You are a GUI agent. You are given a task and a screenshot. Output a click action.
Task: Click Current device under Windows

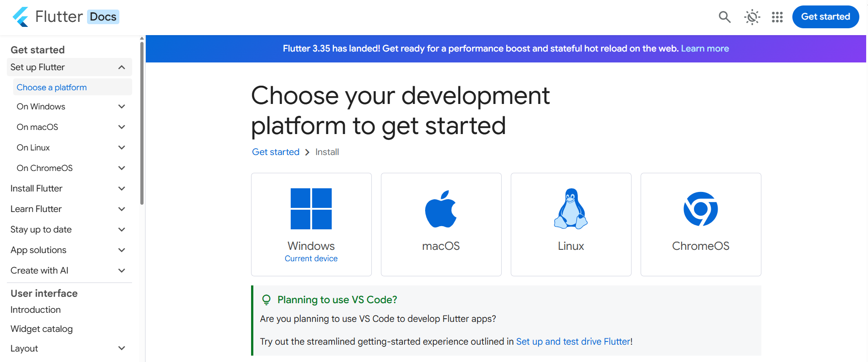click(x=311, y=258)
